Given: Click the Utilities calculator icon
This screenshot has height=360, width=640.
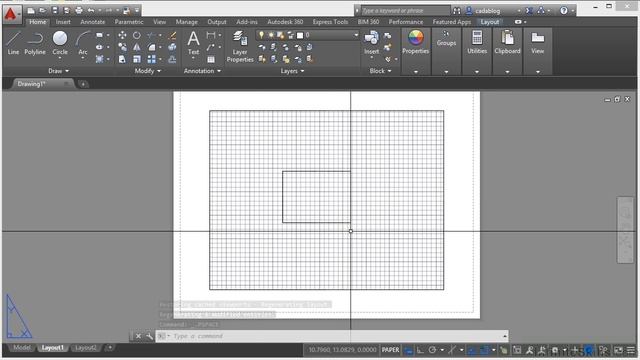Looking at the screenshot, I should (477, 38).
